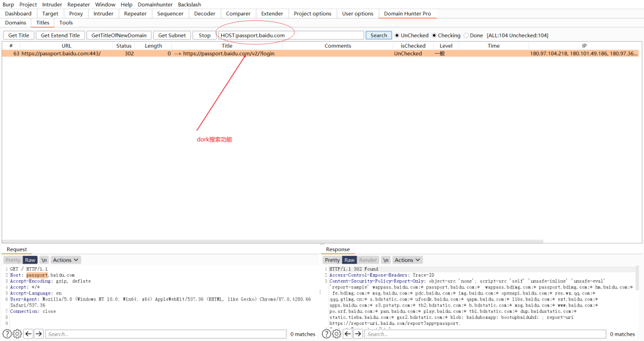The height and width of the screenshot is (341, 644).
Task: Toggle \n display in Response panel
Action: click(x=386, y=260)
